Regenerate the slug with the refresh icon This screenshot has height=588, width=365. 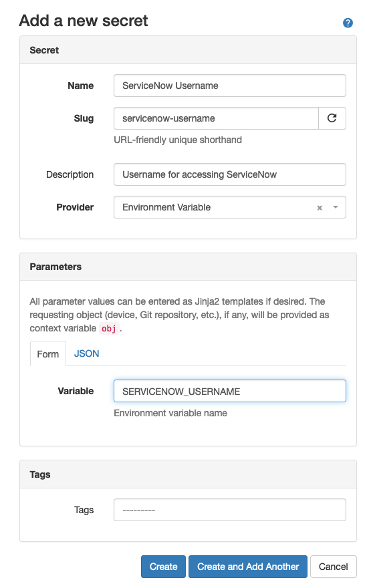click(332, 118)
